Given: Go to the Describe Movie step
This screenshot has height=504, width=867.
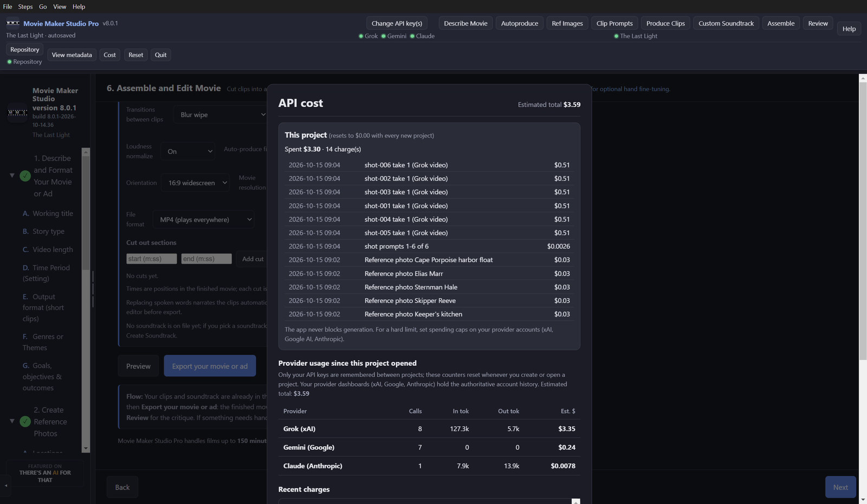Looking at the screenshot, I should (465, 23).
